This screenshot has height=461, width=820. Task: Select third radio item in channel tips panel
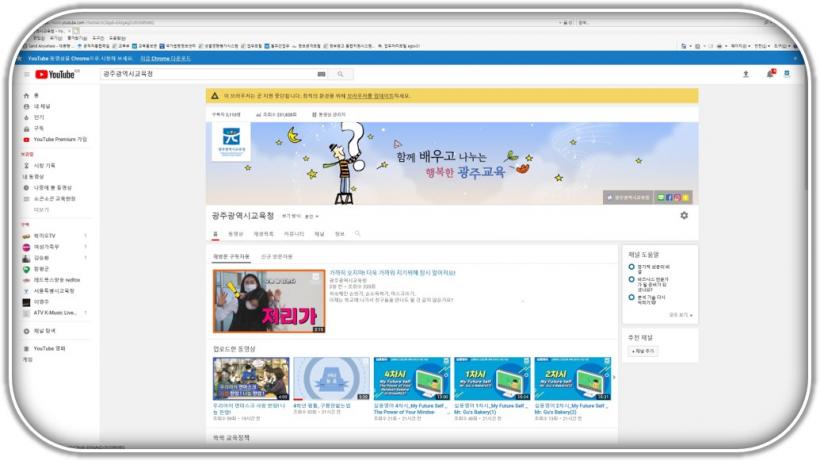point(632,298)
